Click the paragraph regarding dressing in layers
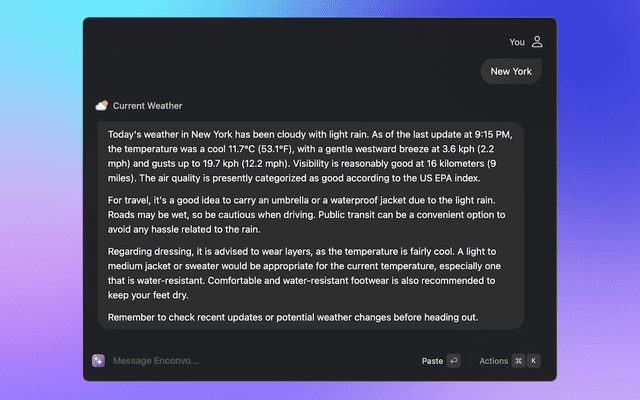 pos(304,273)
